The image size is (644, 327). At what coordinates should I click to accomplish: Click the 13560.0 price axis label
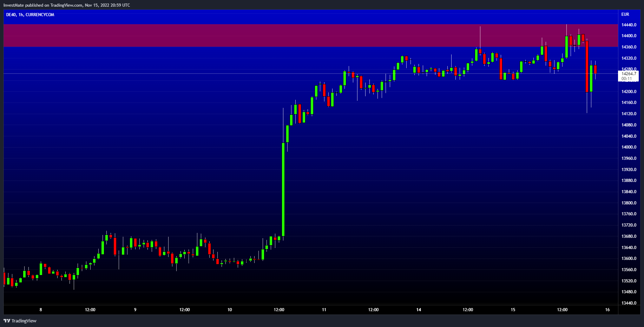[x=629, y=270]
